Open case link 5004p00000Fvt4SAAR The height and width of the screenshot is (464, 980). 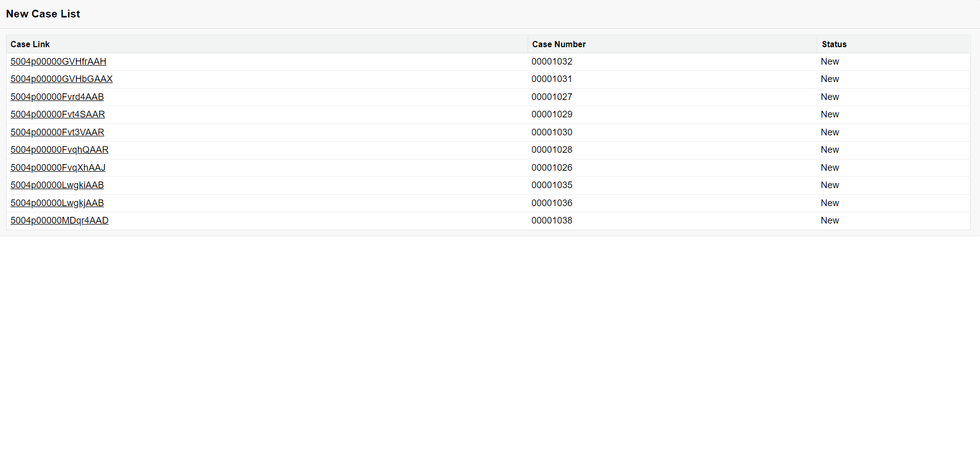pos(58,114)
